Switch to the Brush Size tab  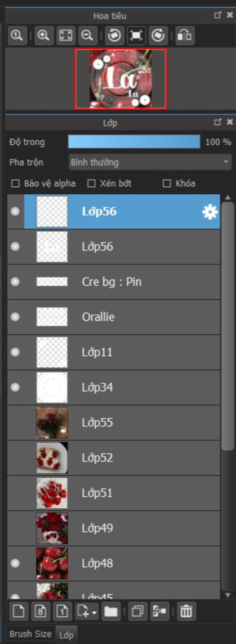coord(30,634)
